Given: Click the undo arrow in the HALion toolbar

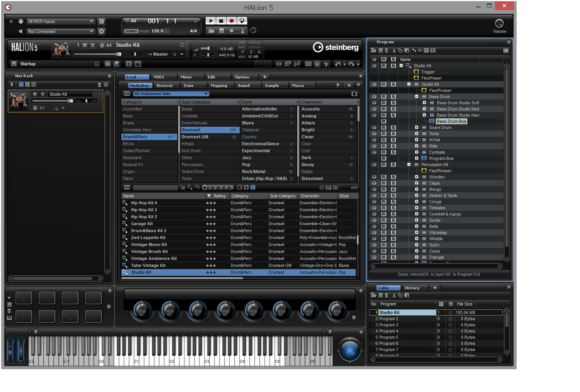Looking at the screenshot, I should [338, 64].
